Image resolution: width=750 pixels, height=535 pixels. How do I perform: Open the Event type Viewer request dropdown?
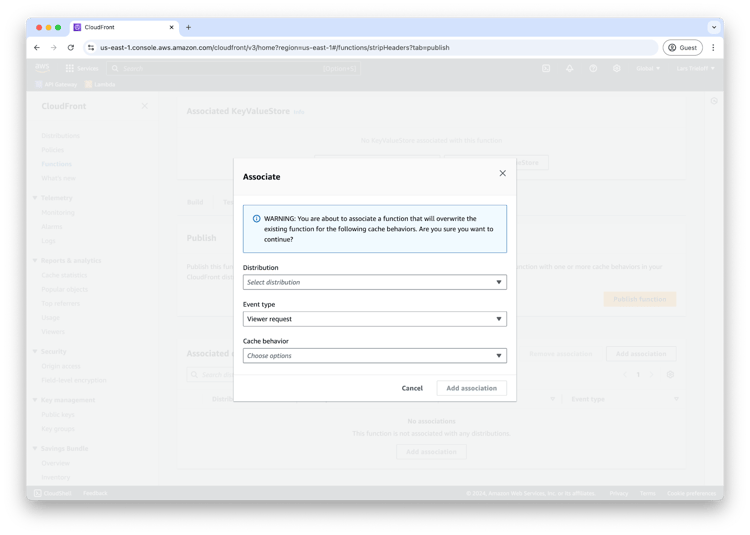point(375,319)
